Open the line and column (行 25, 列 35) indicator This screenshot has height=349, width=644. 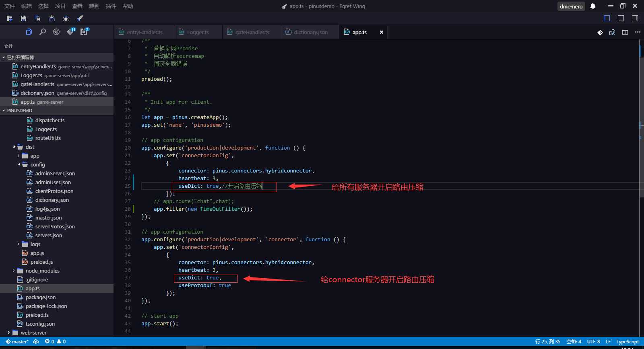click(548, 342)
